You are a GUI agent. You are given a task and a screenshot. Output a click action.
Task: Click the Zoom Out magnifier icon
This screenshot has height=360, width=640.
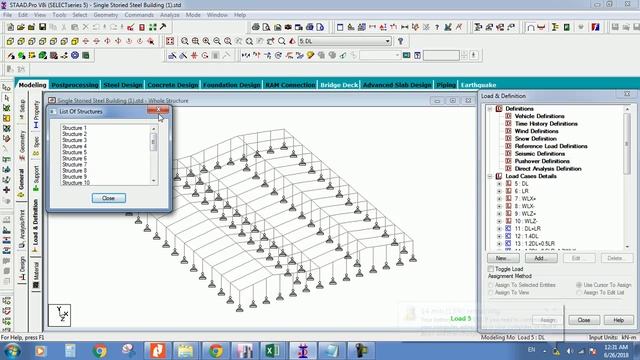pos(217,41)
